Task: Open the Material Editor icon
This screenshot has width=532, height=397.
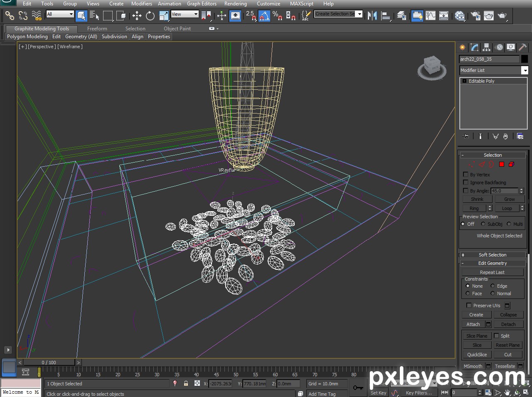Action: pyautogui.click(x=460, y=16)
